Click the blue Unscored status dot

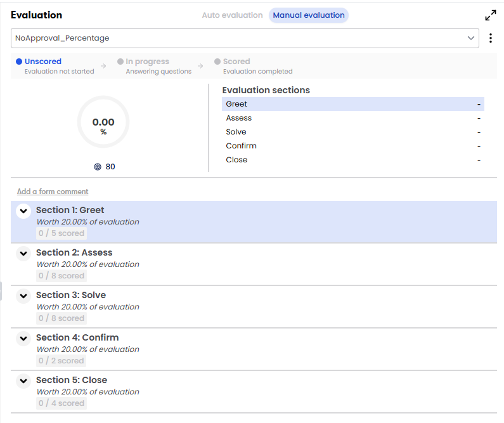tap(19, 62)
